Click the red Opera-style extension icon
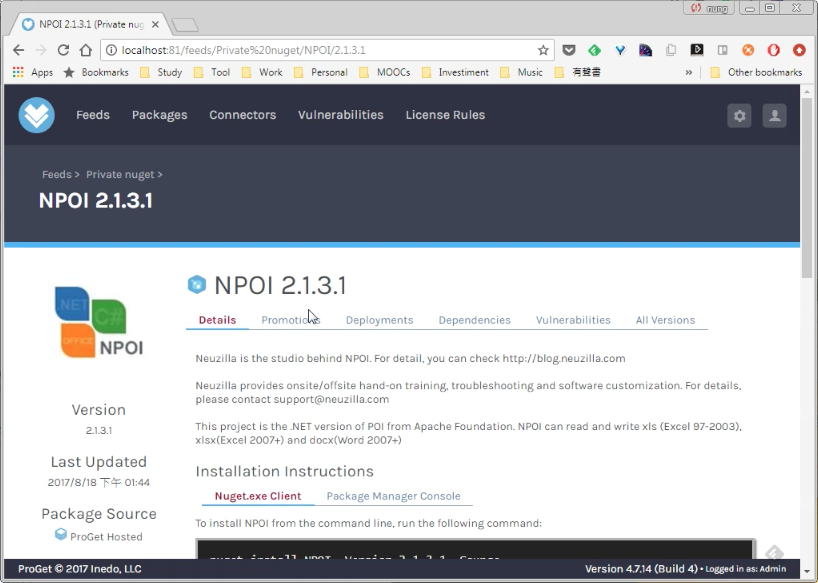 coord(774,50)
